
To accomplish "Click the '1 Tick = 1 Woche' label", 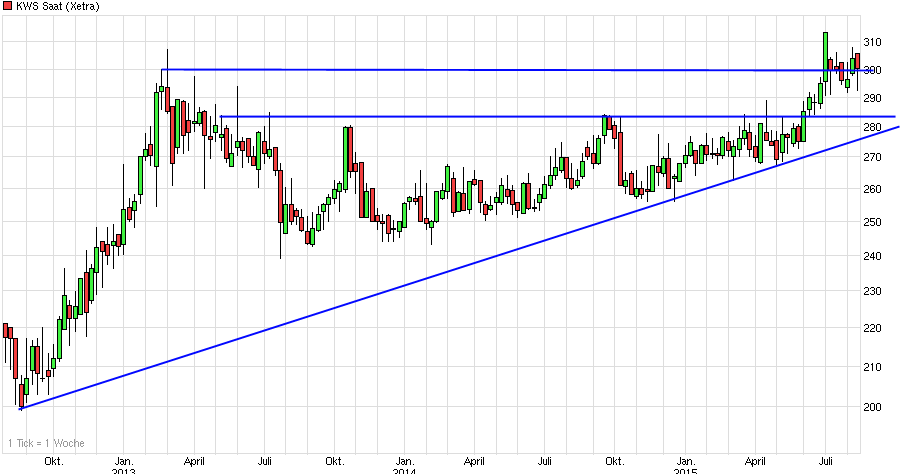I will (46, 443).
